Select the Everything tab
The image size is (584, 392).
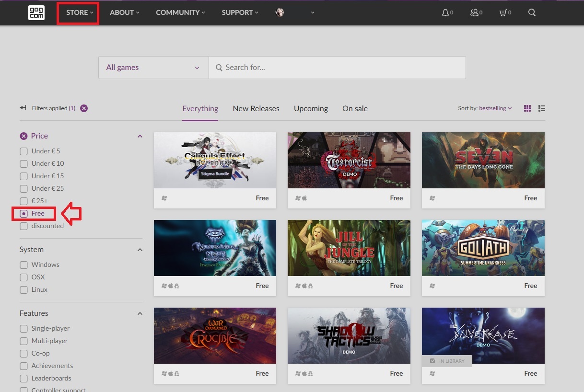(200, 109)
